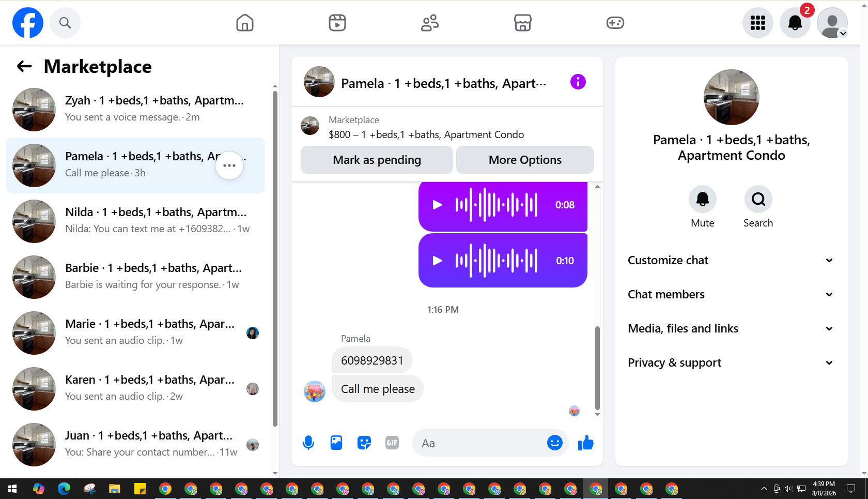
Task: Click the More Options button
Action: point(525,160)
